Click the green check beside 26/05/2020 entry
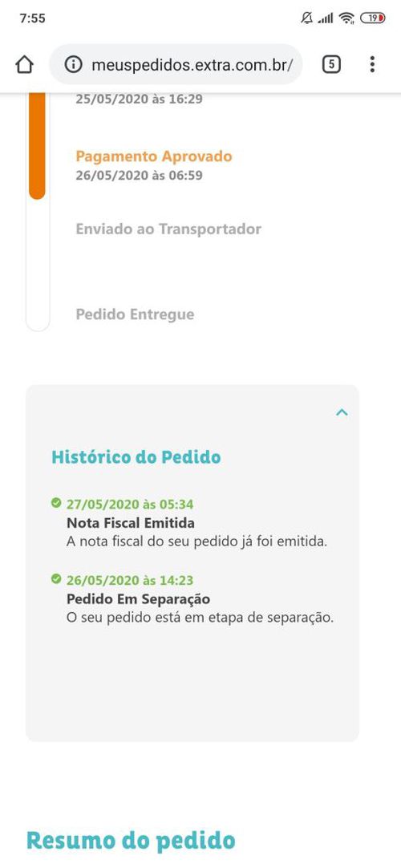The image size is (401, 868). (56, 578)
